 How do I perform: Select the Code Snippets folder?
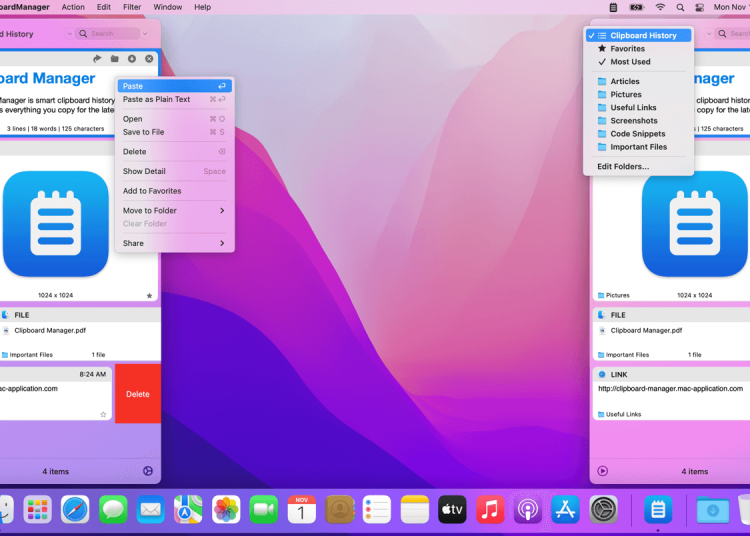(x=637, y=134)
